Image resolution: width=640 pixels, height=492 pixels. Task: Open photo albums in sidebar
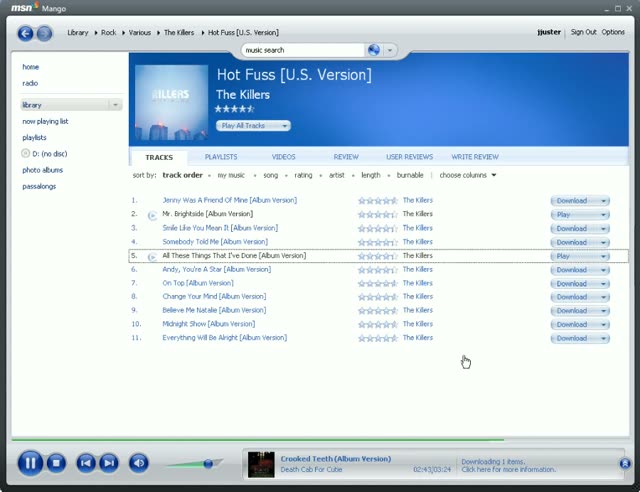(x=42, y=170)
